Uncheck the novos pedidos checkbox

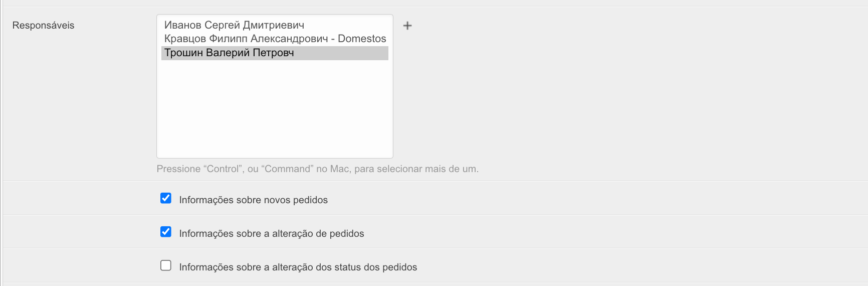point(166,198)
